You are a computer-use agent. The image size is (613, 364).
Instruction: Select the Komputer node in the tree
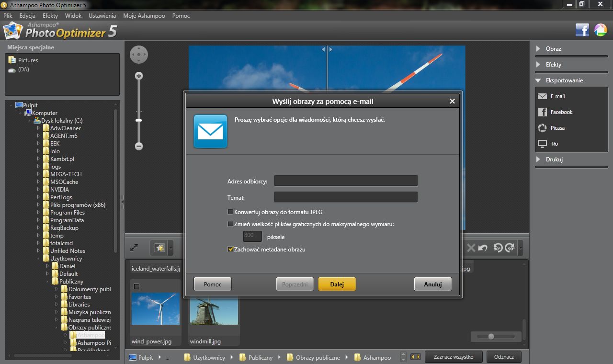(x=41, y=113)
